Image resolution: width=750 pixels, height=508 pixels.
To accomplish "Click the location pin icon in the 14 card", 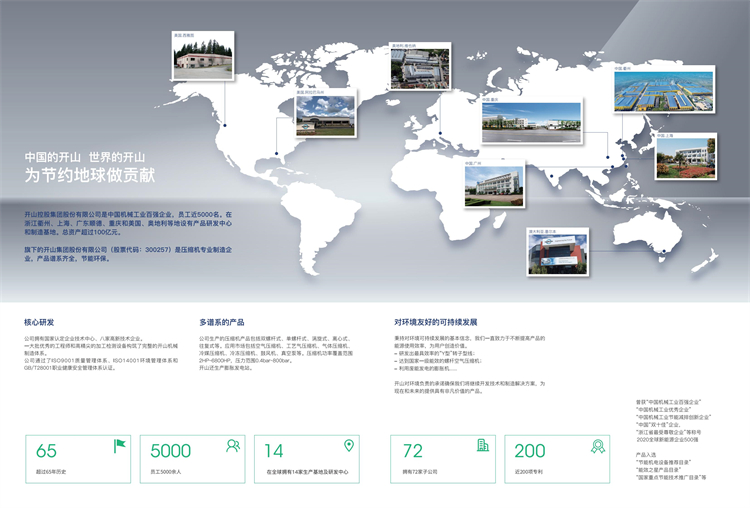I will click(349, 445).
